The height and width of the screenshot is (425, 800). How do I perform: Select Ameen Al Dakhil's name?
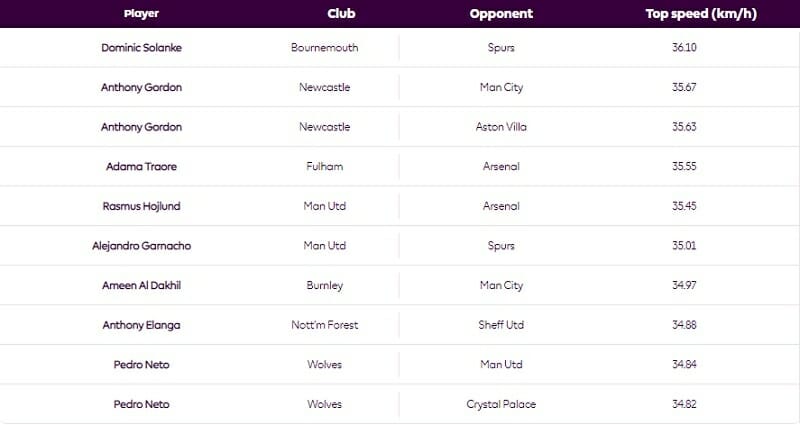(x=141, y=286)
